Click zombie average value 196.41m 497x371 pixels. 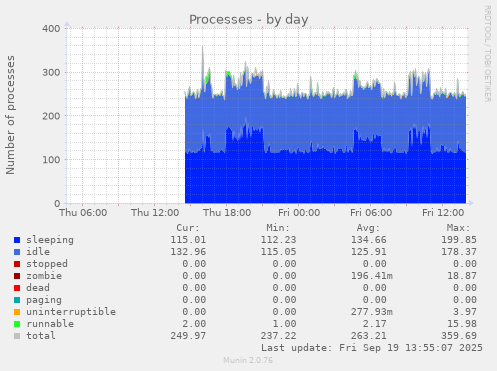pos(372,276)
